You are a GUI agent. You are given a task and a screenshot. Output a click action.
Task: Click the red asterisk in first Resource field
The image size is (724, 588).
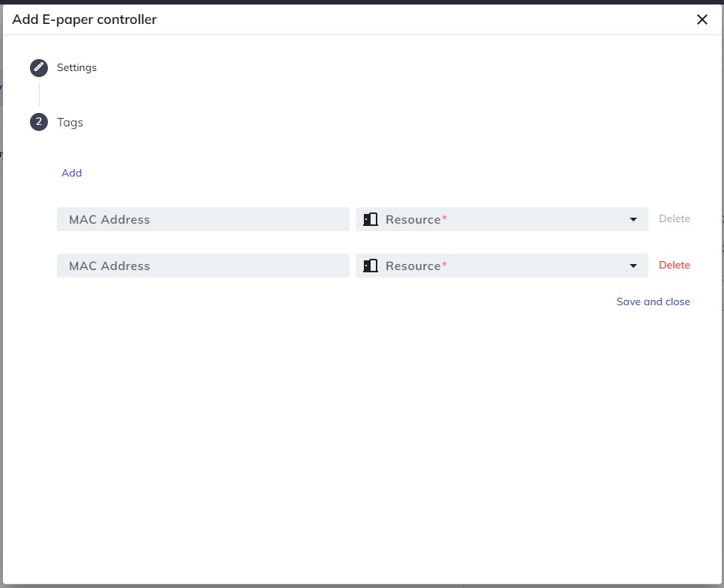pos(444,219)
